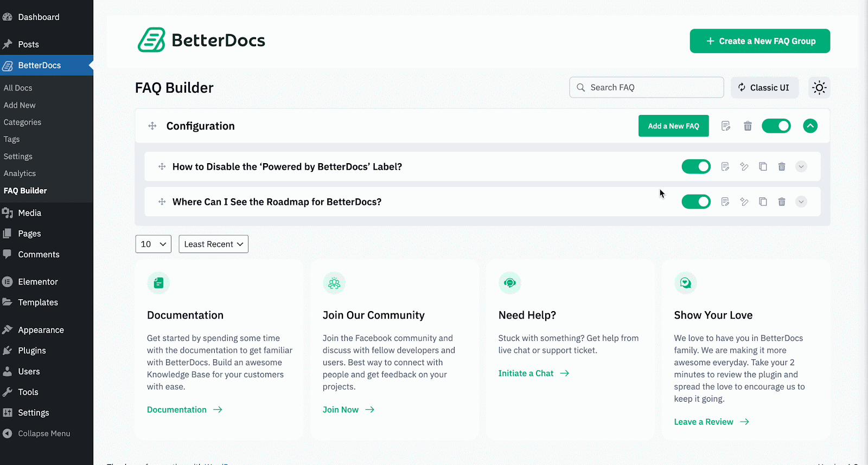Open edit icon for 'How to Disable' FAQ
Screen dimensions: 868x465
725,166
